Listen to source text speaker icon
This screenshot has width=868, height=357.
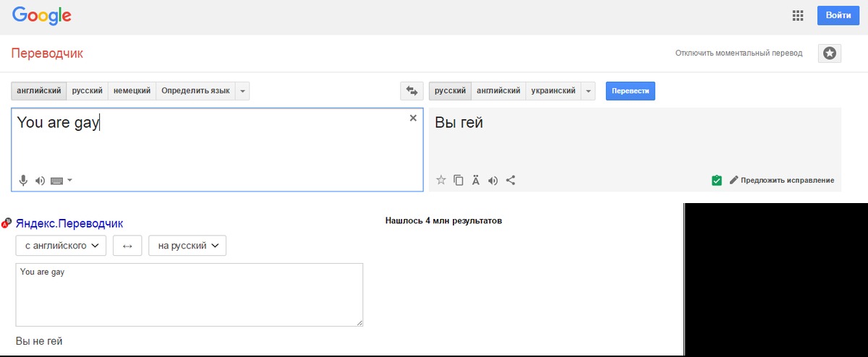coord(40,181)
